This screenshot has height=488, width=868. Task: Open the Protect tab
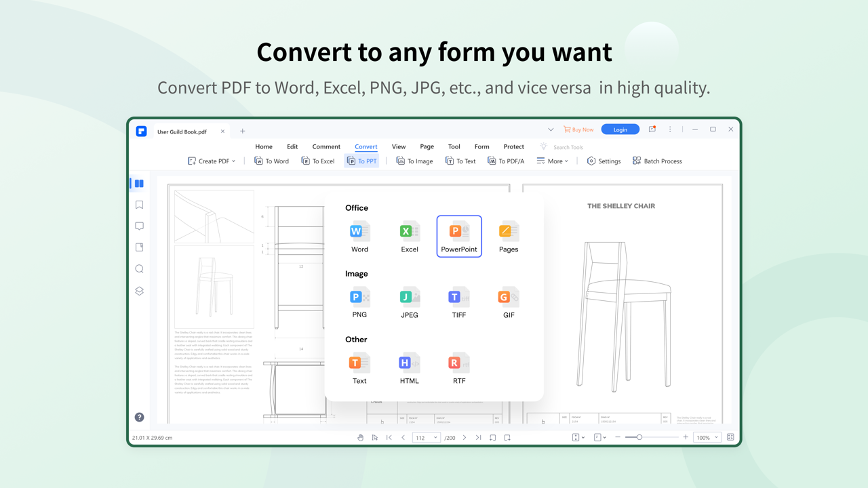(x=514, y=146)
